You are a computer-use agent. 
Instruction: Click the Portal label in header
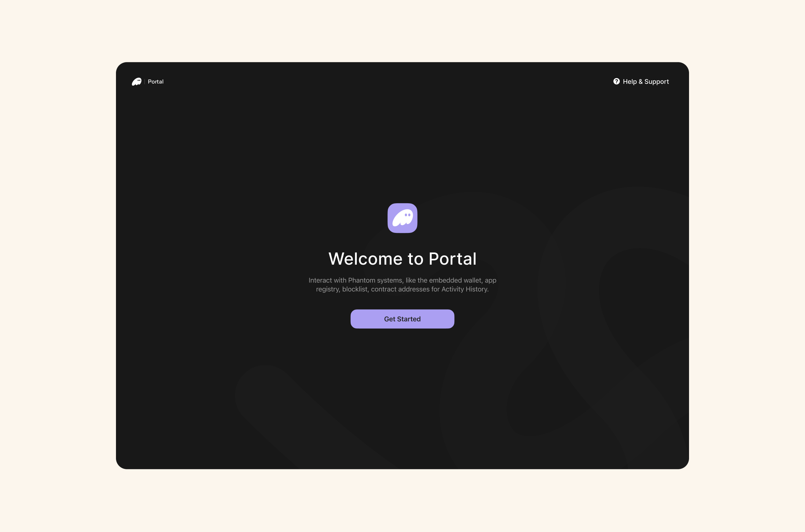(x=156, y=82)
